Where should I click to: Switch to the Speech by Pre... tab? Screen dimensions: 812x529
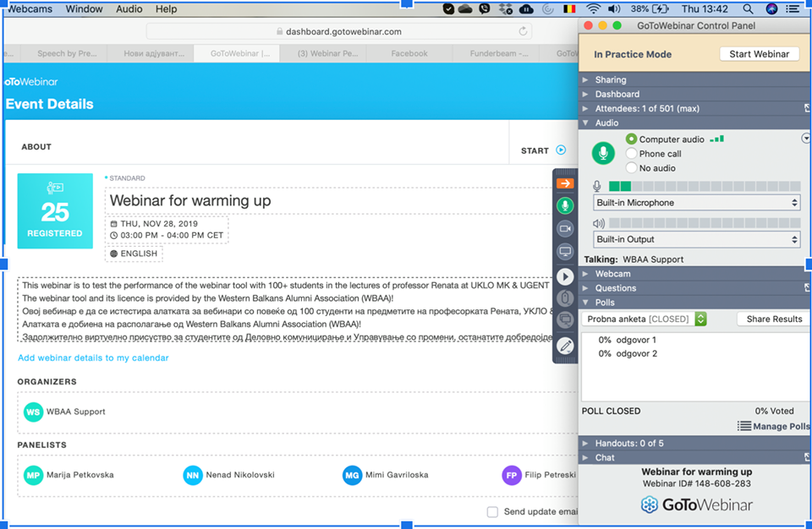click(65, 53)
